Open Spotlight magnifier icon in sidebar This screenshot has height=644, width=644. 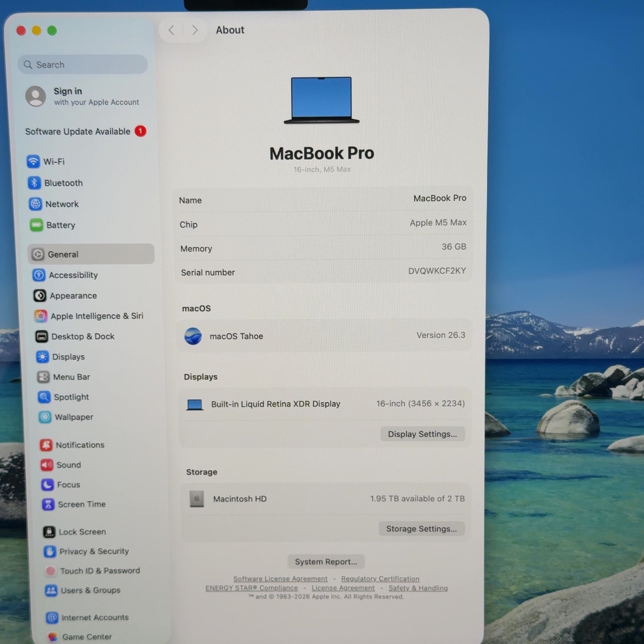coord(44,397)
